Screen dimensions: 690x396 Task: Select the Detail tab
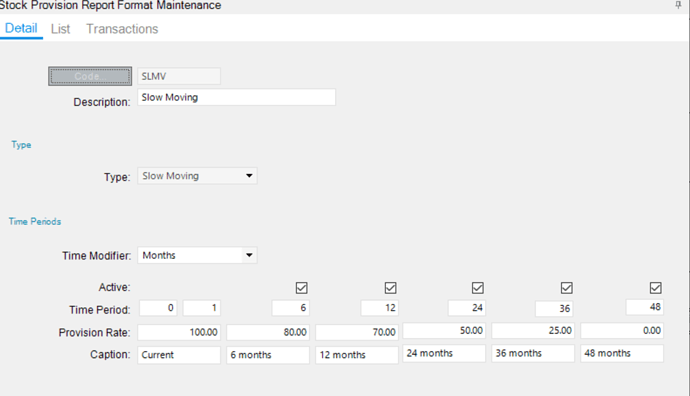coord(21,29)
